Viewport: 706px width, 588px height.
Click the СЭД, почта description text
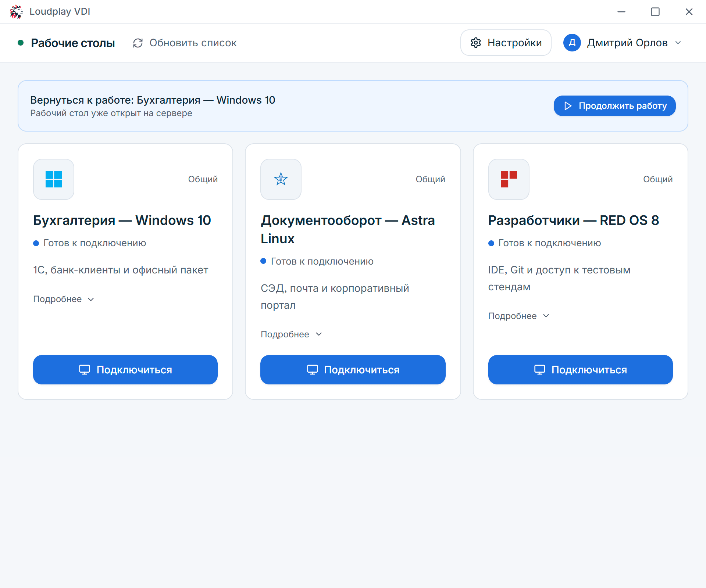click(335, 297)
